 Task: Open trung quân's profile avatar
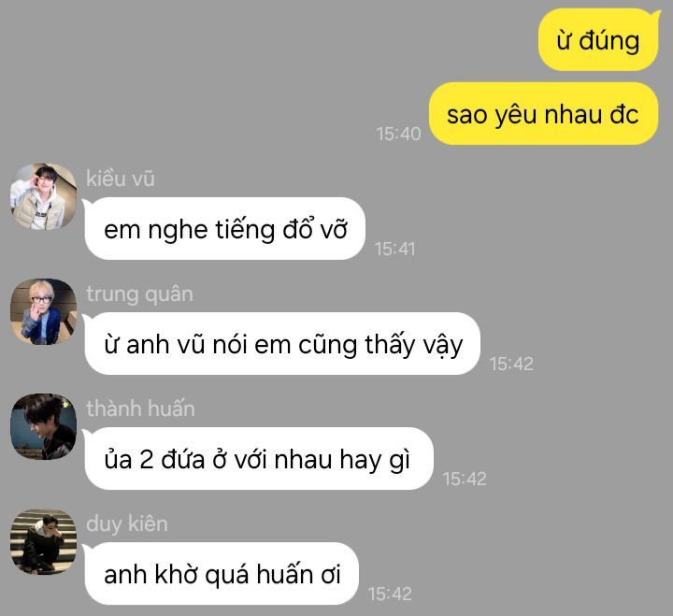(43, 311)
